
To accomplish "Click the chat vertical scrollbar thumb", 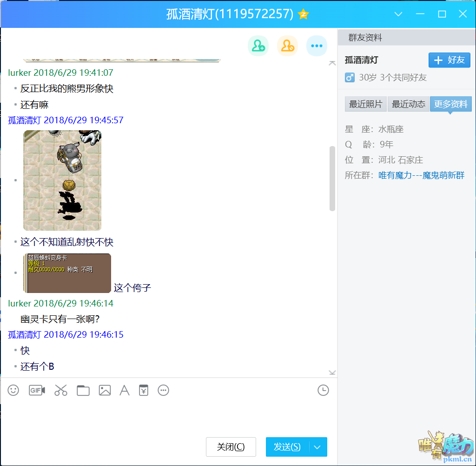I will click(332, 179).
